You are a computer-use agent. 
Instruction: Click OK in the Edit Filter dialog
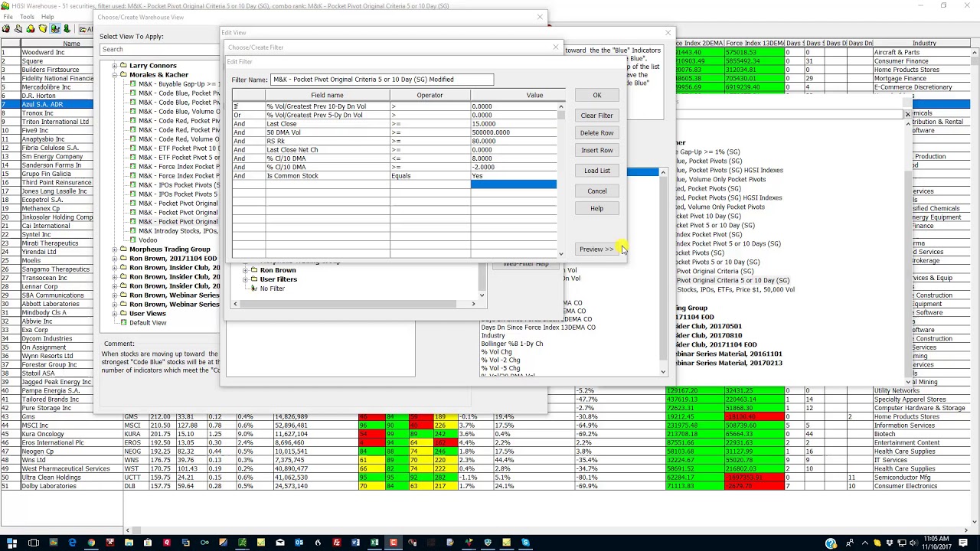(596, 96)
